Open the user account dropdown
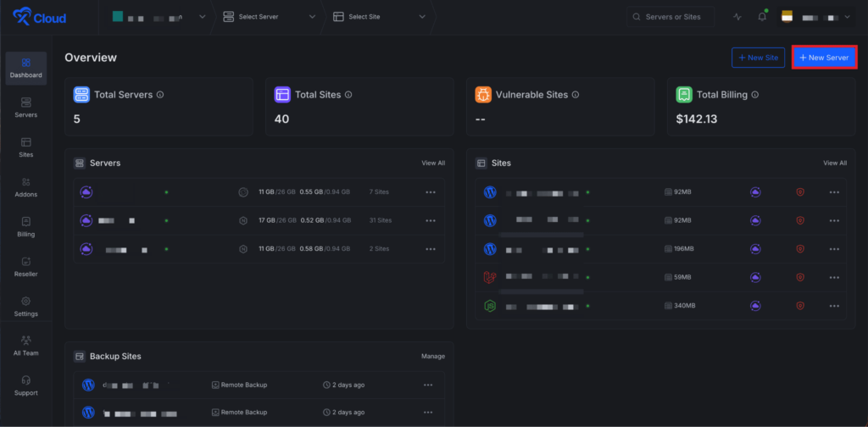 point(817,17)
